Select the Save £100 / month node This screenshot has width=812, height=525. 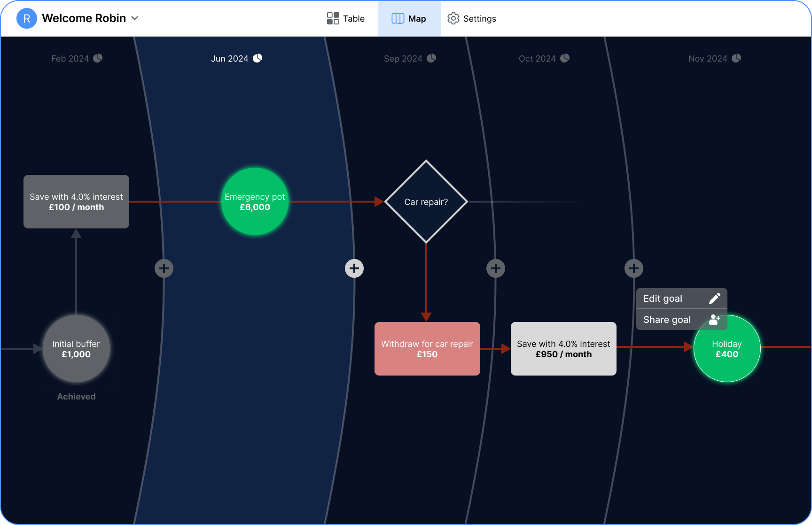pyautogui.click(x=76, y=202)
